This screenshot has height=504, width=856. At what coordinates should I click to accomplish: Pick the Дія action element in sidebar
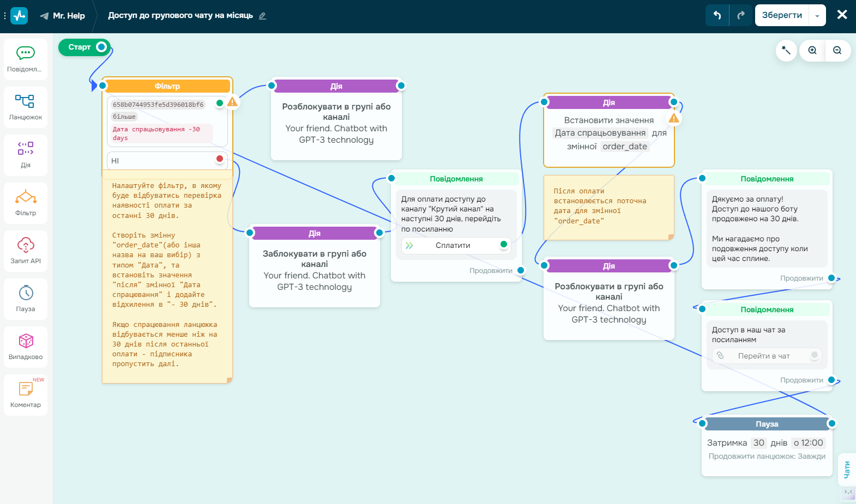click(x=26, y=155)
